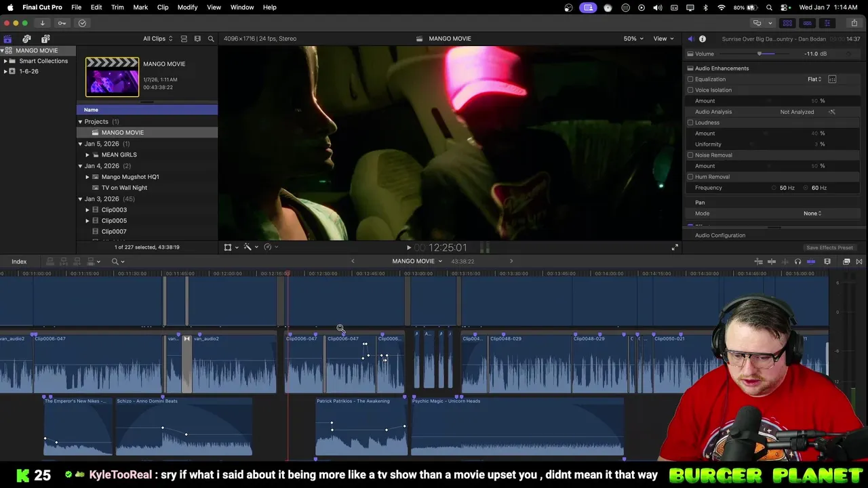Show or hide the Timeline panel
The height and width of the screenshot is (488, 868).
[807, 23]
